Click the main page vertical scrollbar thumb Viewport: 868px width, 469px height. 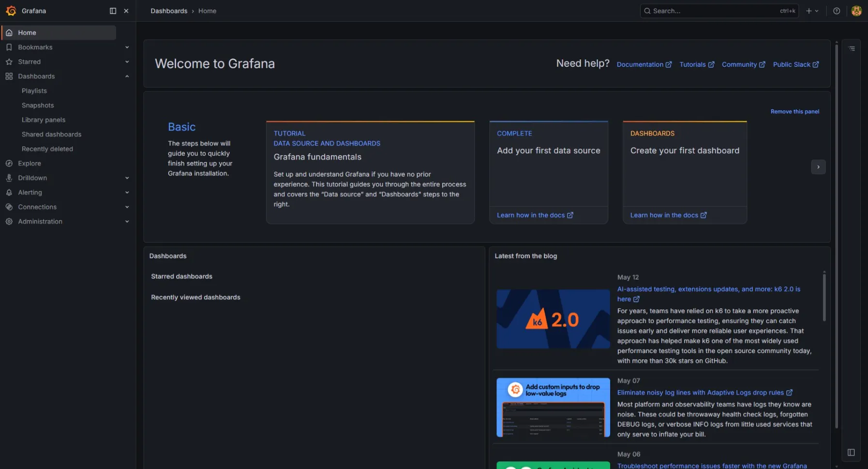(836, 237)
